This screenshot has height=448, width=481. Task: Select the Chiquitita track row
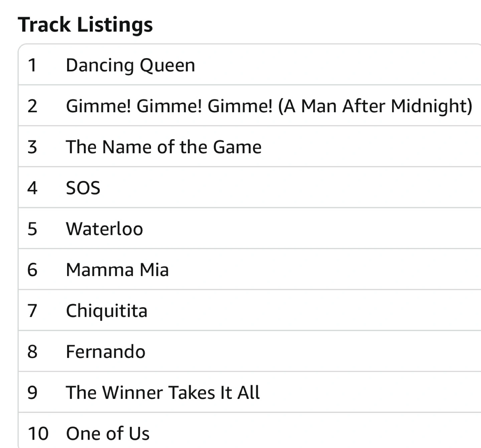[x=250, y=310]
